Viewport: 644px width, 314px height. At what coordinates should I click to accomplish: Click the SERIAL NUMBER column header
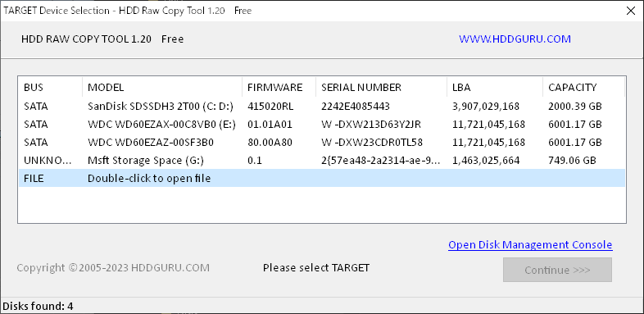point(381,87)
